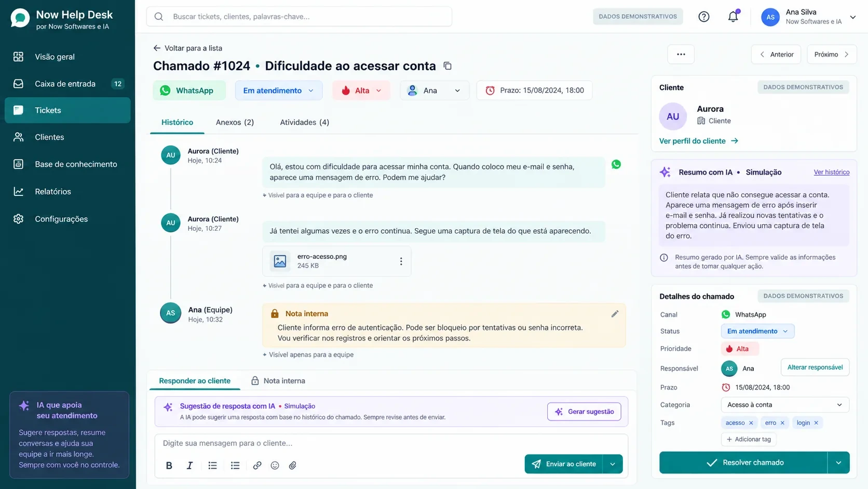Open the 'Em atendimento' status dropdown in header

279,90
